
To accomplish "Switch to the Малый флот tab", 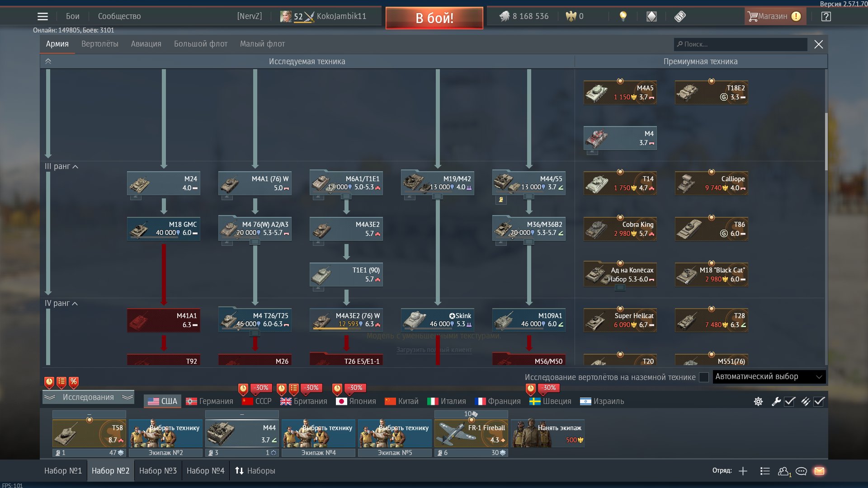I will 262,44.
